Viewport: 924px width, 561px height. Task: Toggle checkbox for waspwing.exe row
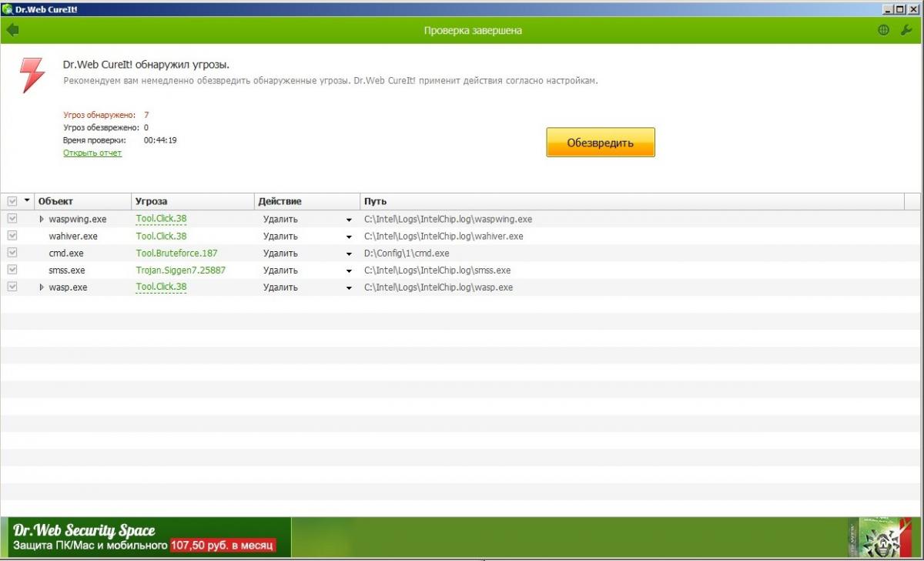click(12, 219)
